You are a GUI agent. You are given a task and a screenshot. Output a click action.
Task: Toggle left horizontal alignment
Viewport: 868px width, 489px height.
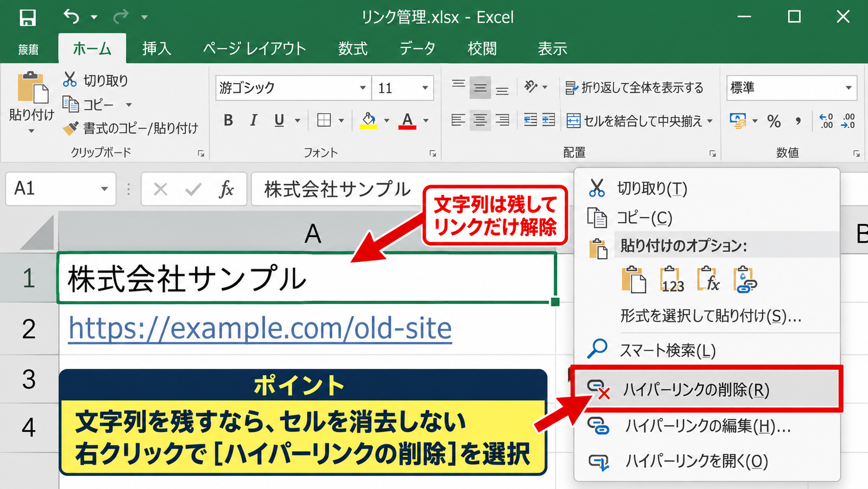click(458, 121)
